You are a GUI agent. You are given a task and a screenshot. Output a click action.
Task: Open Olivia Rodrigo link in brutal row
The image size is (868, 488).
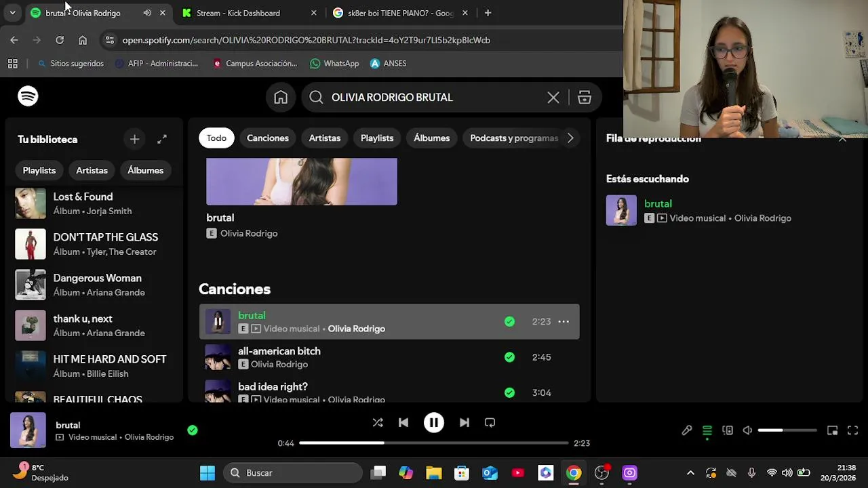click(x=357, y=329)
